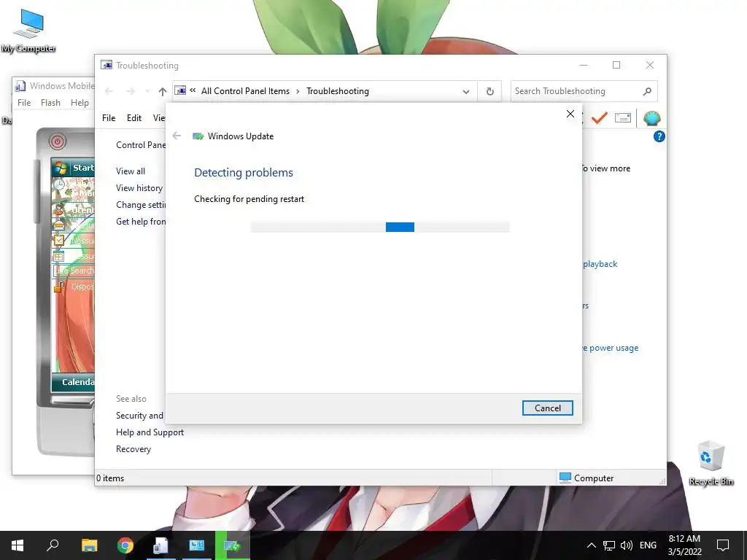The width and height of the screenshot is (747, 560).
Task: Open the notification center
Action: pyautogui.click(x=723, y=545)
